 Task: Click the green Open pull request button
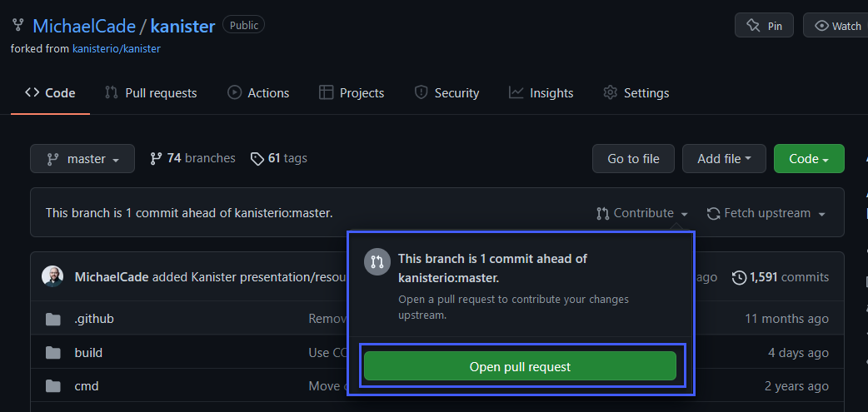(x=520, y=366)
